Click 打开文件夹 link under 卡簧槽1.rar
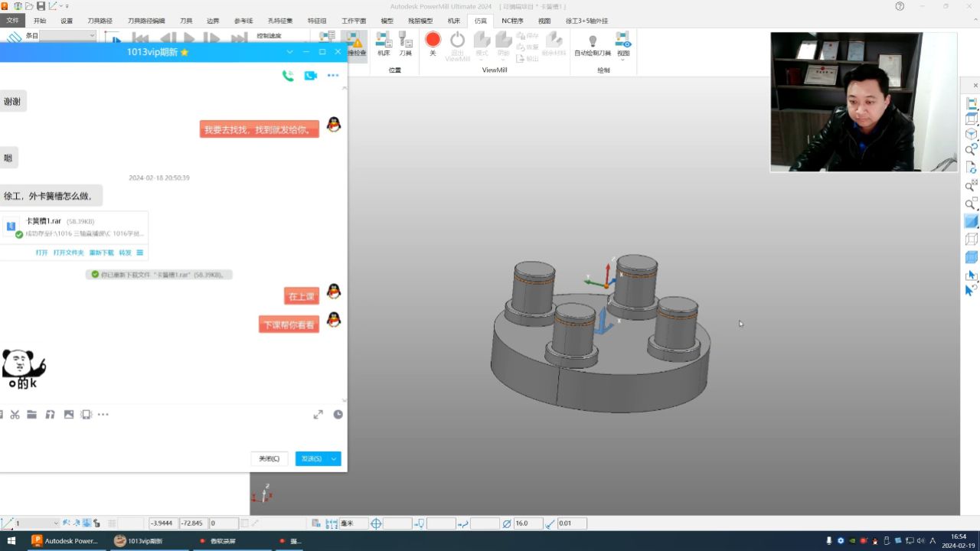 (x=68, y=253)
